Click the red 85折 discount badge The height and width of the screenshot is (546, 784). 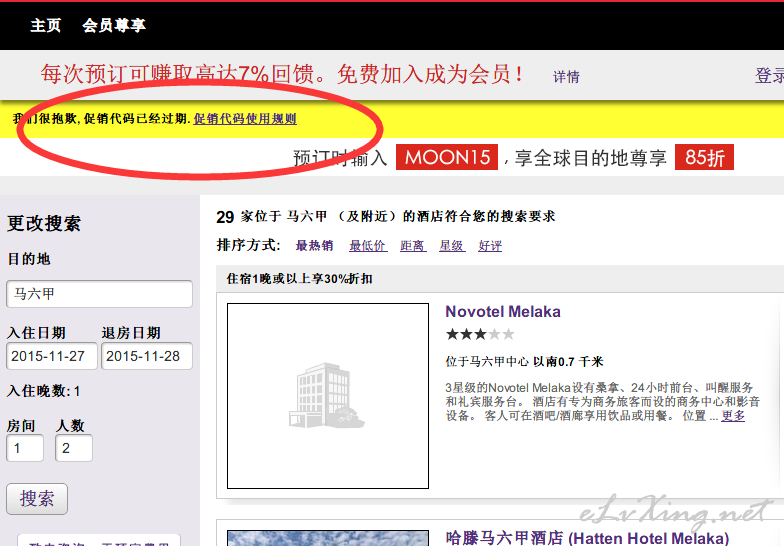pos(704,158)
